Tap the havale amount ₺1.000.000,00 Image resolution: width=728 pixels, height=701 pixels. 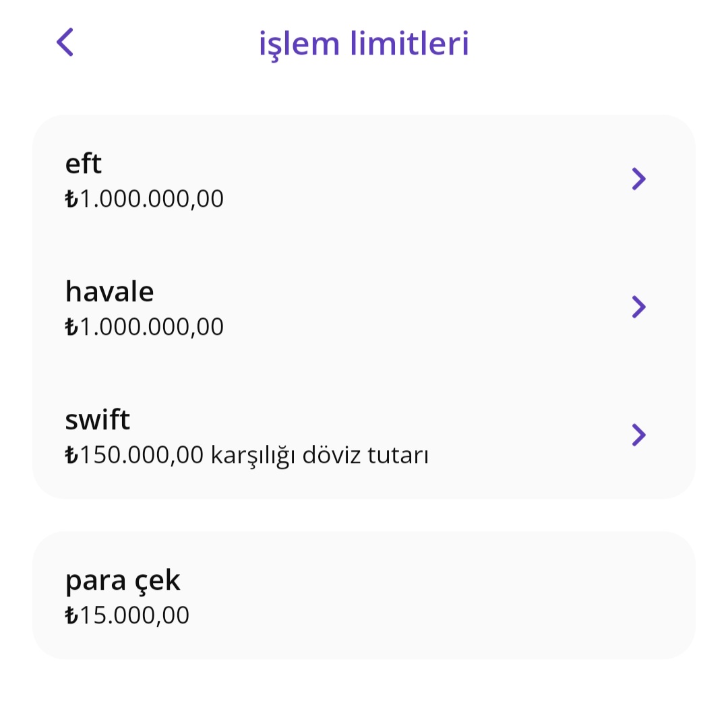coord(144,327)
